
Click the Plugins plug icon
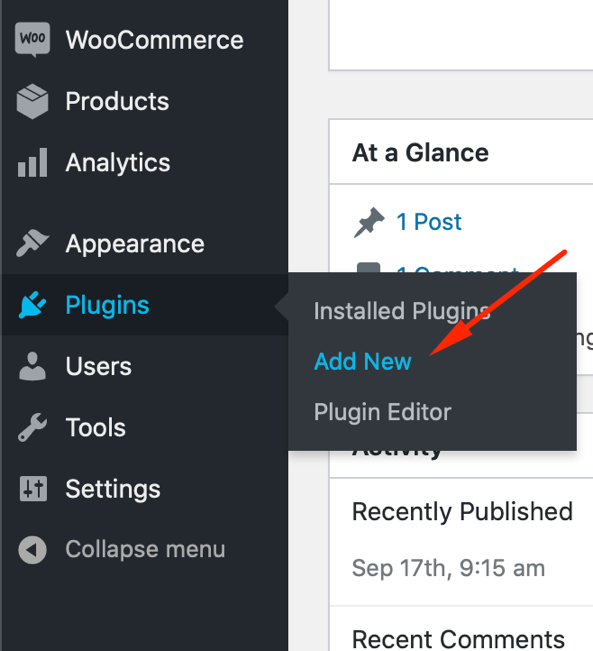[x=32, y=305]
